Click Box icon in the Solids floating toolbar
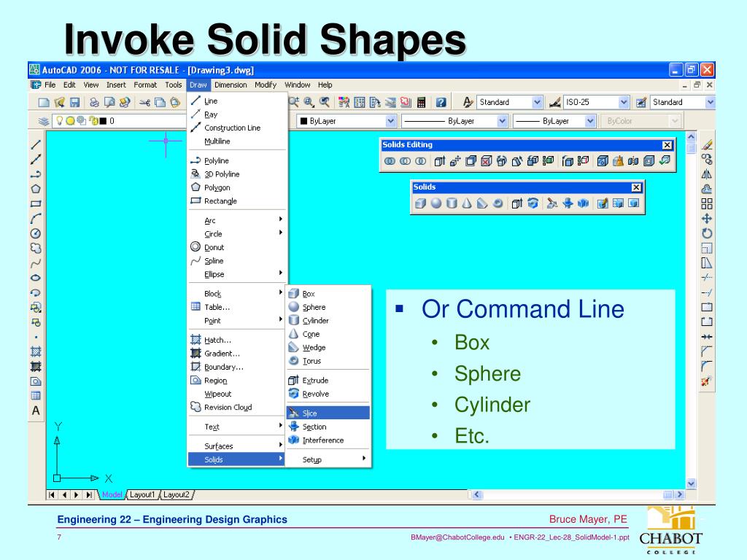Screen dimensions: 747x560 (420, 203)
